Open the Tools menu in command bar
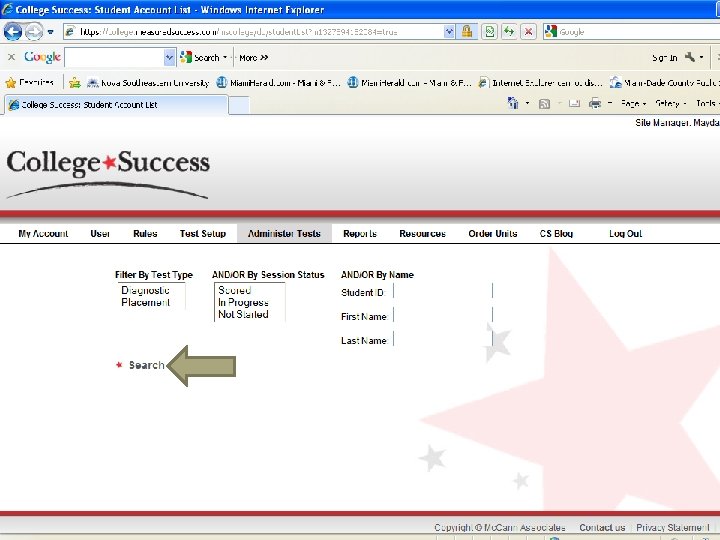 tap(707, 103)
